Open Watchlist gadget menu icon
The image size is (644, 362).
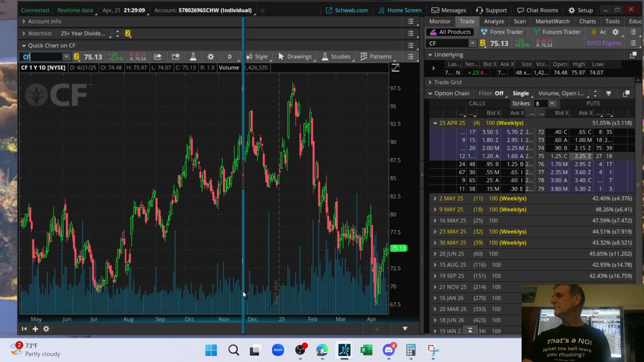pyautogui.click(x=411, y=33)
